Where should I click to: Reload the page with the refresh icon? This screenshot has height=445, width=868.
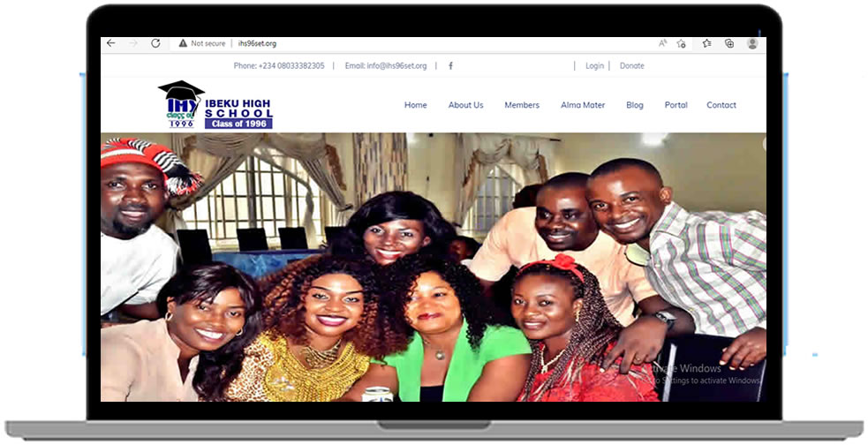155,43
